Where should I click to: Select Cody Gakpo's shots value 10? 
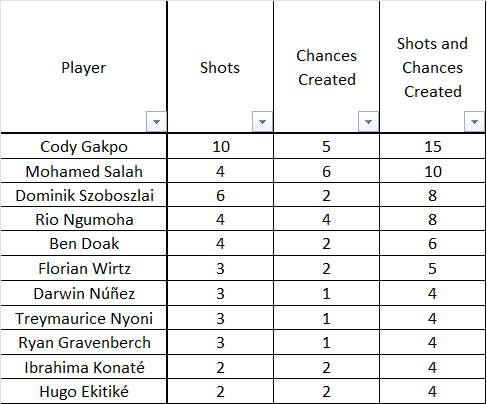[220, 146]
